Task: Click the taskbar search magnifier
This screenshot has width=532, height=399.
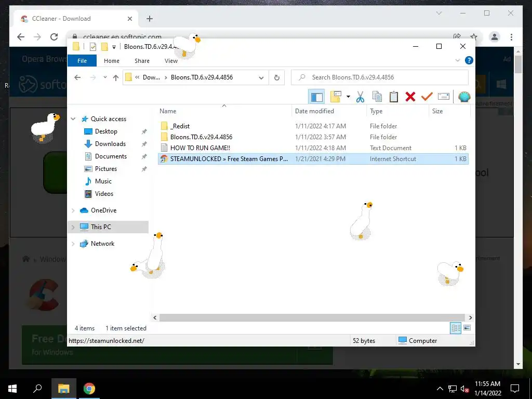Action: [37, 389]
